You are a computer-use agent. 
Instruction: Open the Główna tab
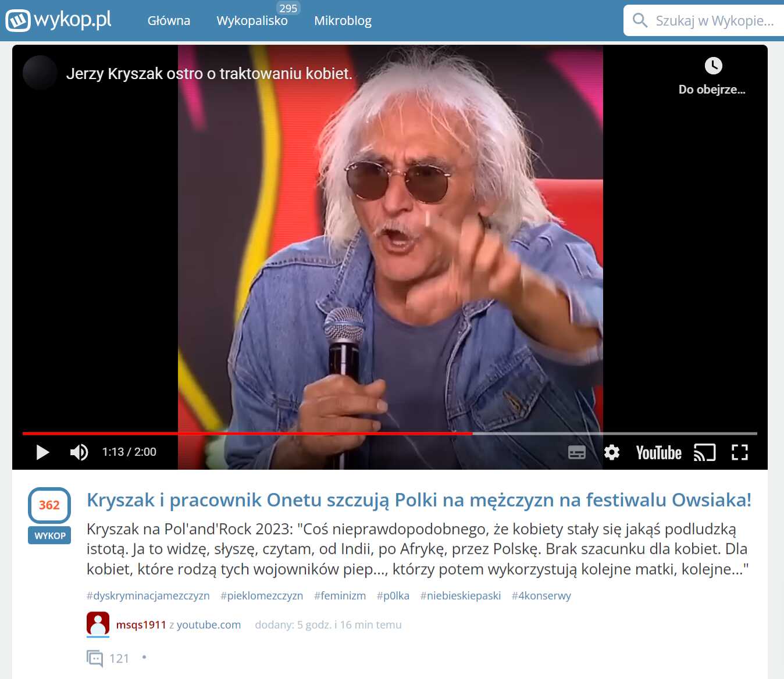tap(169, 21)
